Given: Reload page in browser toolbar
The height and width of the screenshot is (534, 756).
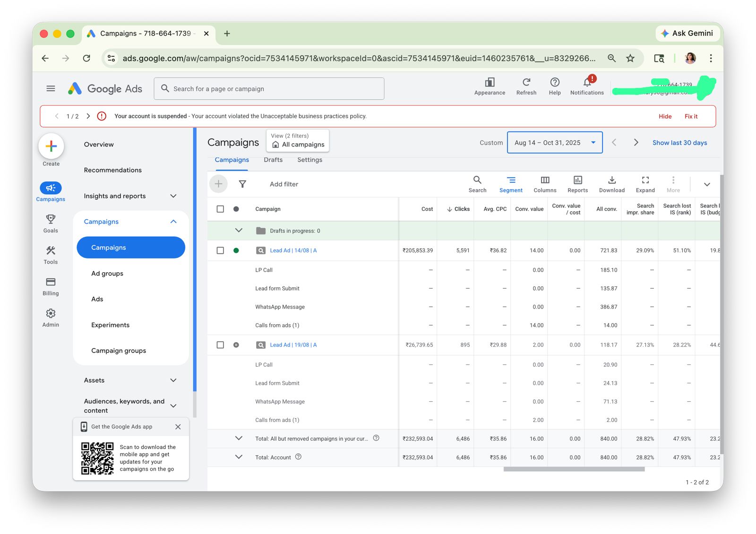Looking at the screenshot, I should point(86,58).
